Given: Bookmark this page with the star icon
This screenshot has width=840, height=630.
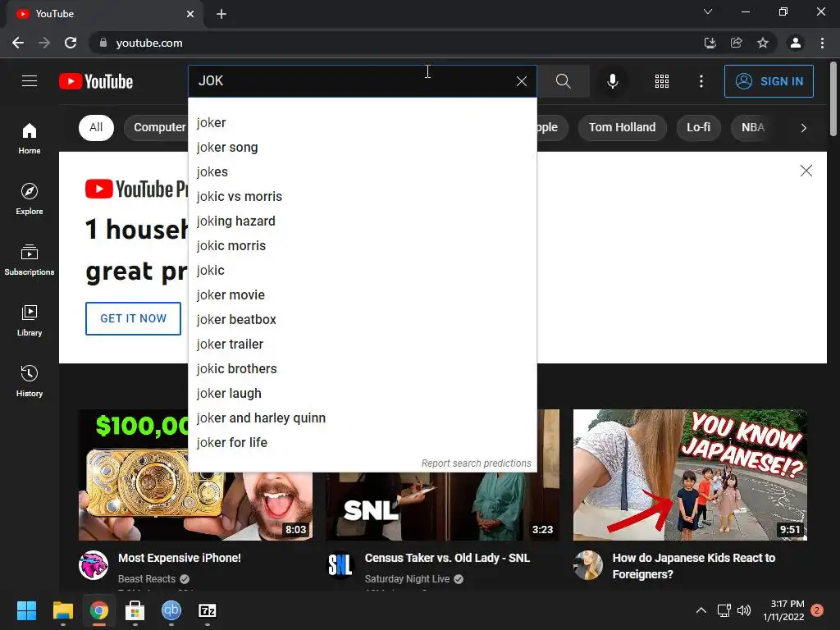Looking at the screenshot, I should coord(763,43).
